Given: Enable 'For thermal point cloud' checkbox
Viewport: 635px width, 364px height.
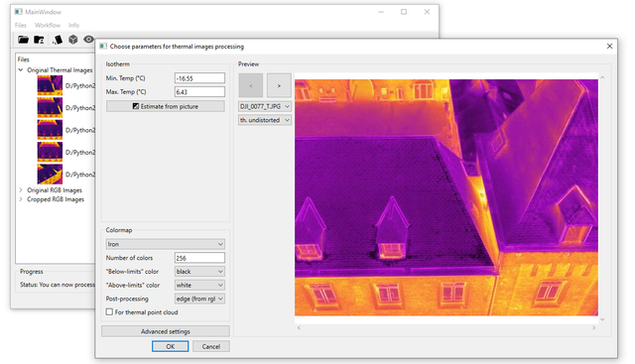Looking at the screenshot, I should pyautogui.click(x=109, y=312).
